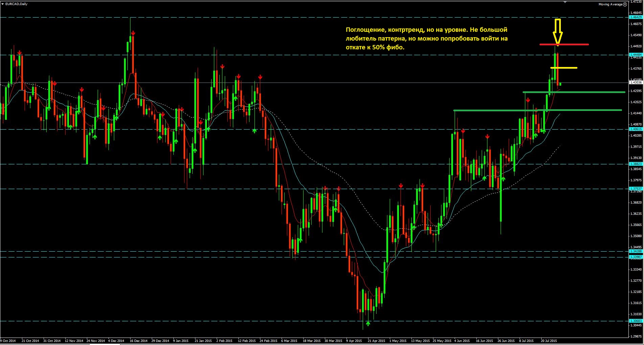Click the 1.43036 current price label

click(636, 83)
